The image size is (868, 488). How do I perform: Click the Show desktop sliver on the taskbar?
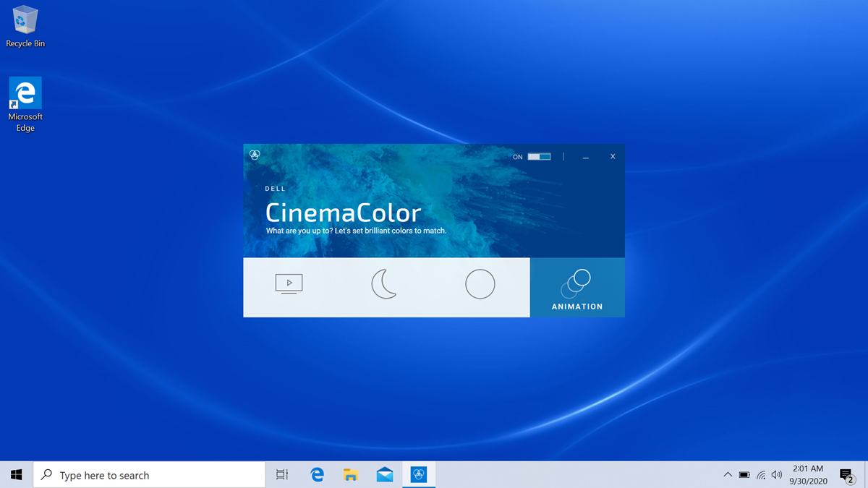pos(866,475)
